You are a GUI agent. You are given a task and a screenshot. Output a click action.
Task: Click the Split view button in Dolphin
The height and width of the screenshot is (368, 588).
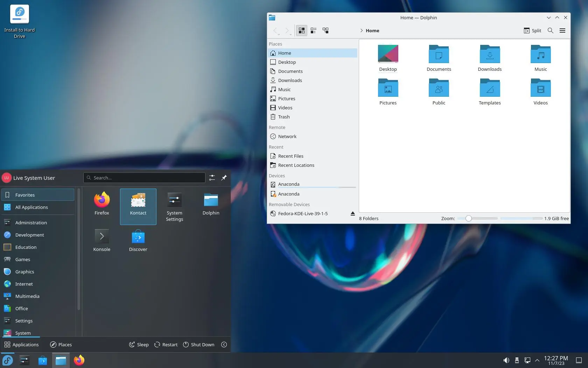[x=532, y=30]
